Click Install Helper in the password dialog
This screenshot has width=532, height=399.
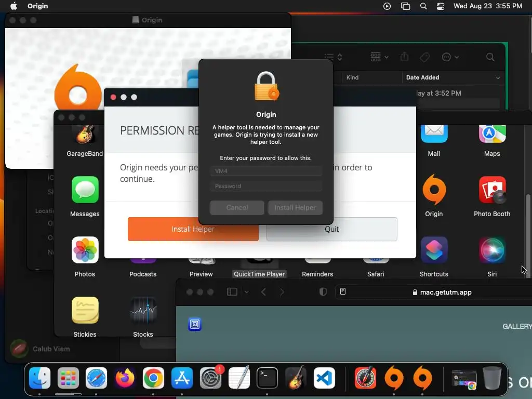coord(295,208)
